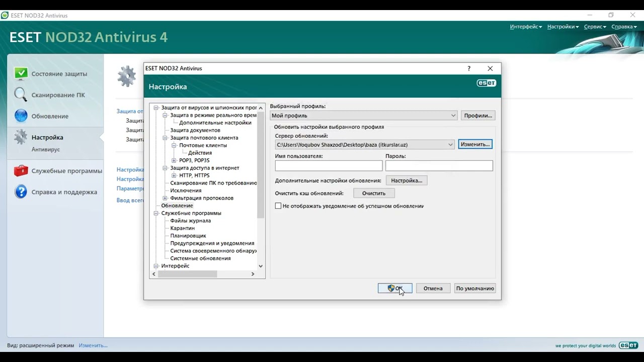Click the gear Настройка icon in sidebar
The image size is (644, 362).
click(x=21, y=137)
